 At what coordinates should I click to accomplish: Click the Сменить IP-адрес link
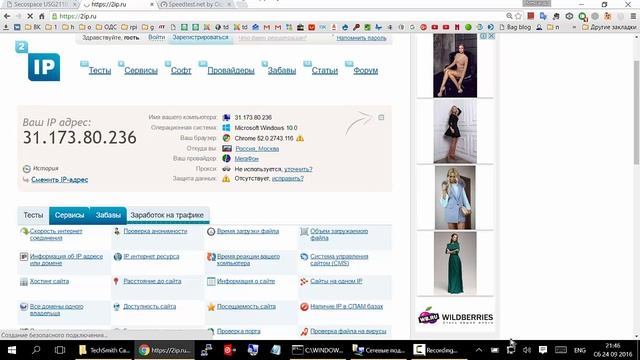pos(60,180)
